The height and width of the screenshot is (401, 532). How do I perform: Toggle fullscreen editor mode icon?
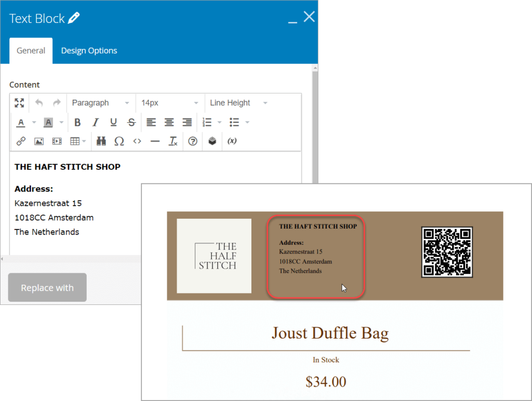tap(19, 103)
